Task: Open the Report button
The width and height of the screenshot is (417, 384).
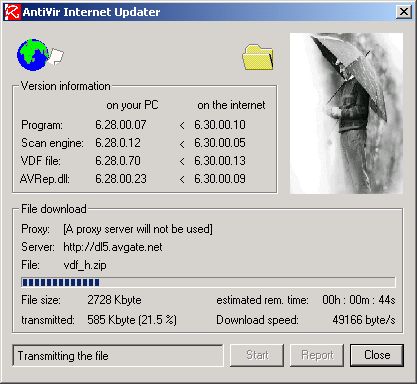Action: click(x=317, y=355)
